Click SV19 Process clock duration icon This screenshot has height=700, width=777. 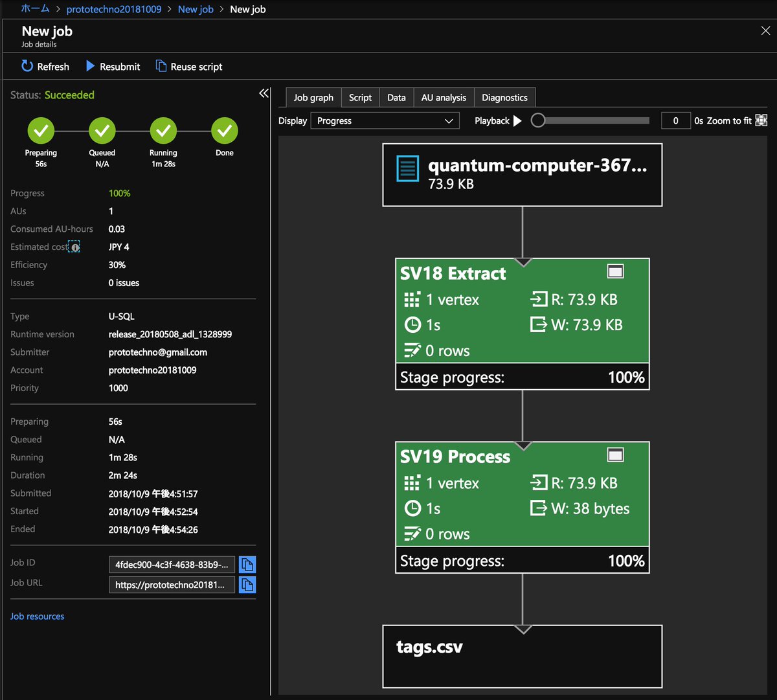[x=412, y=508]
